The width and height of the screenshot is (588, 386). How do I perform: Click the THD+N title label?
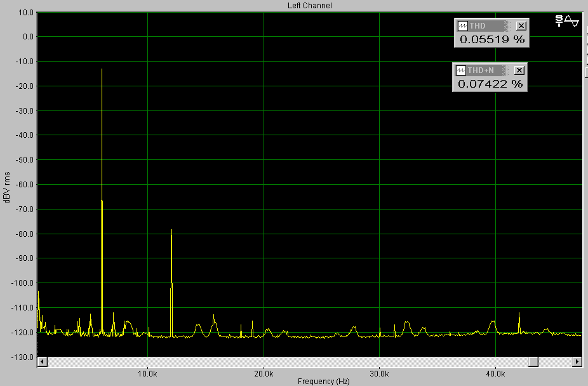481,70
